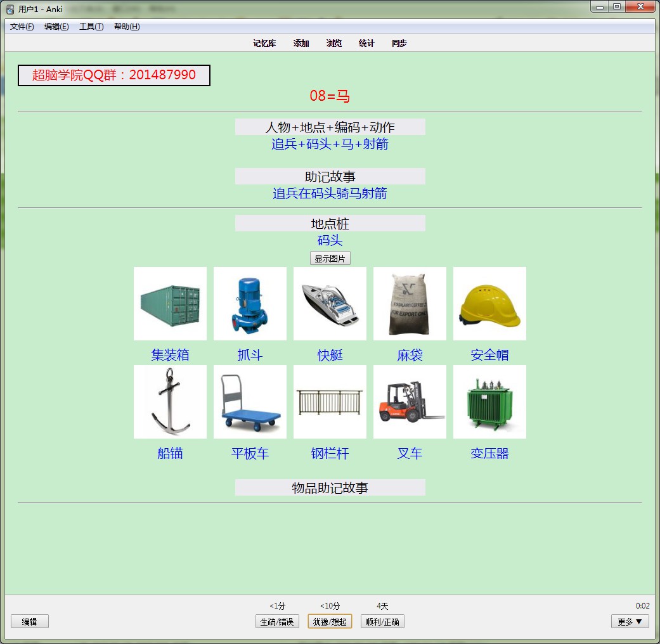The width and height of the screenshot is (660, 644).
Task: Open the 帮助(H) menu
Action: 127,27
